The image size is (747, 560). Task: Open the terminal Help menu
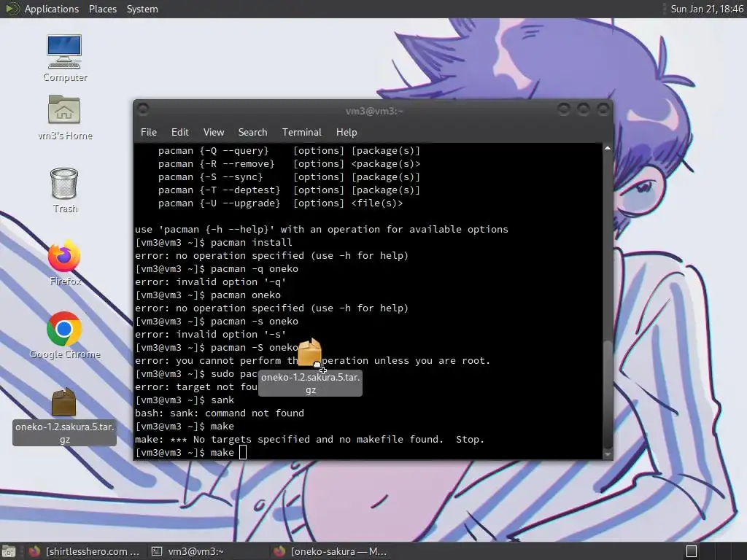[x=347, y=132]
